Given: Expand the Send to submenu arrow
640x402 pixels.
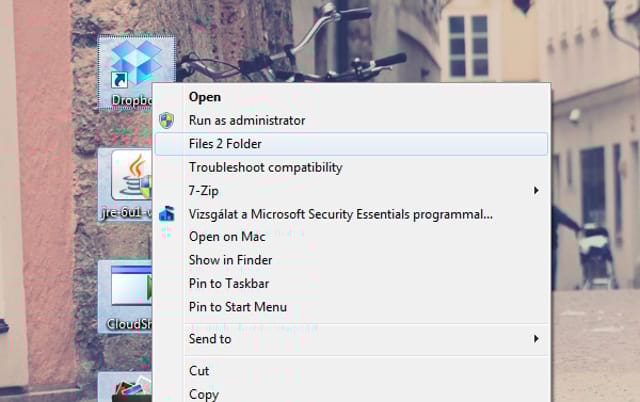Looking at the screenshot, I should click(536, 339).
